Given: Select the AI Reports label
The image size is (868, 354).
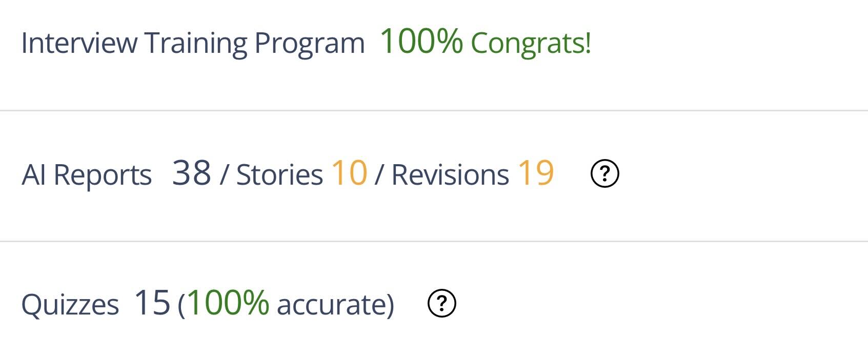Looking at the screenshot, I should click(x=87, y=175).
